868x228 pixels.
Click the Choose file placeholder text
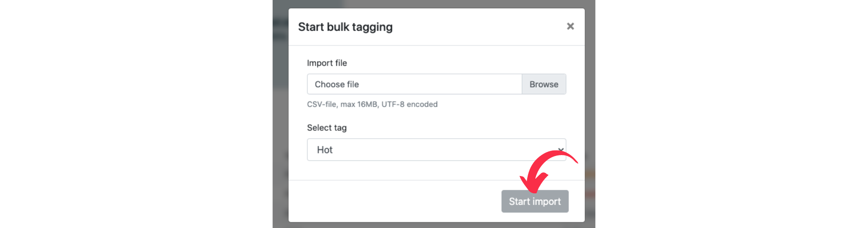pos(337,84)
